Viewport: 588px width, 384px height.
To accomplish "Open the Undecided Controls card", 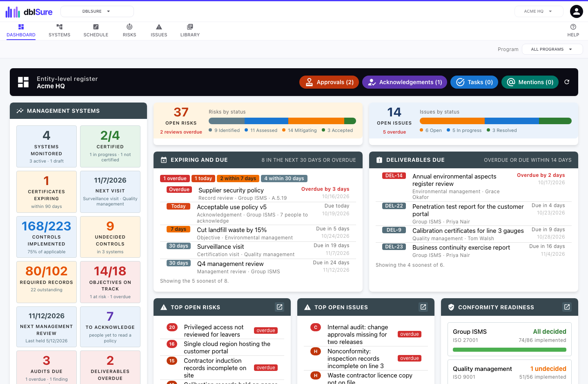I will 110,237.
